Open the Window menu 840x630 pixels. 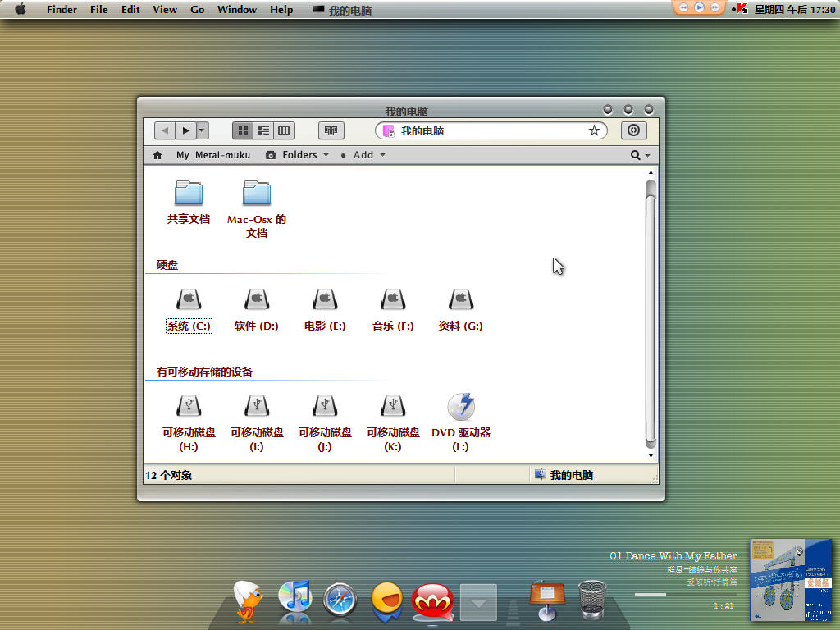click(x=237, y=9)
